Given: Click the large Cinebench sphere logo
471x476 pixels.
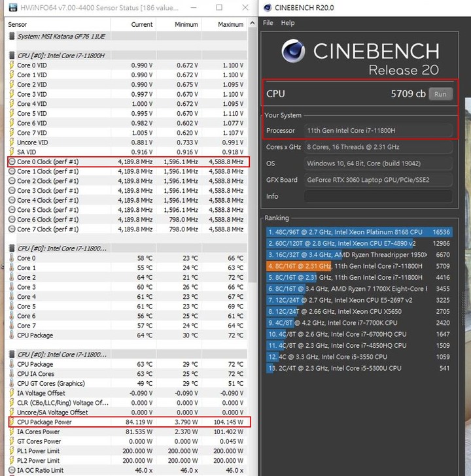Looking at the screenshot, I should pos(293,51).
